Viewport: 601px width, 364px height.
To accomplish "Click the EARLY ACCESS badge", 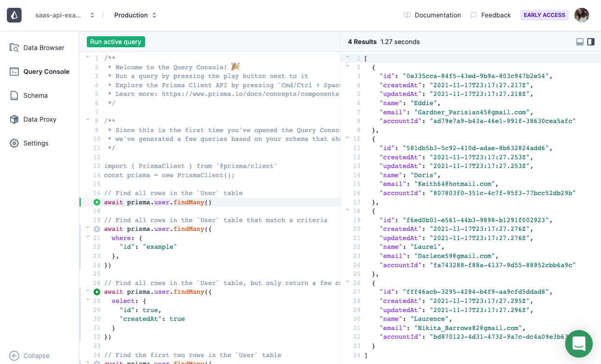I will 544,15.
